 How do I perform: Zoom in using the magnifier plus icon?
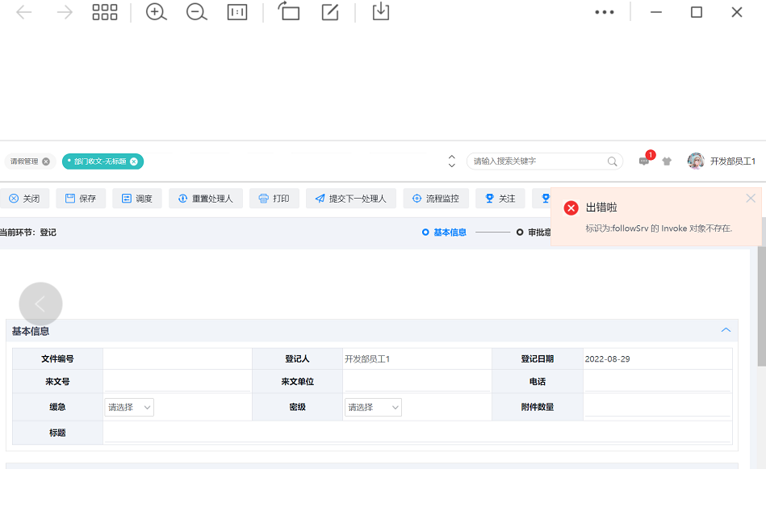(x=156, y=12)
